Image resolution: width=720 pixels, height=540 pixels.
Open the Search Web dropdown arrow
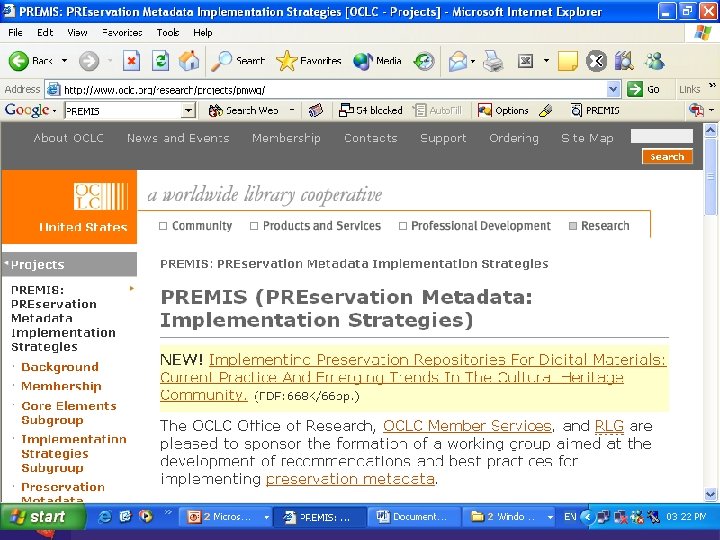click(292, 110)
